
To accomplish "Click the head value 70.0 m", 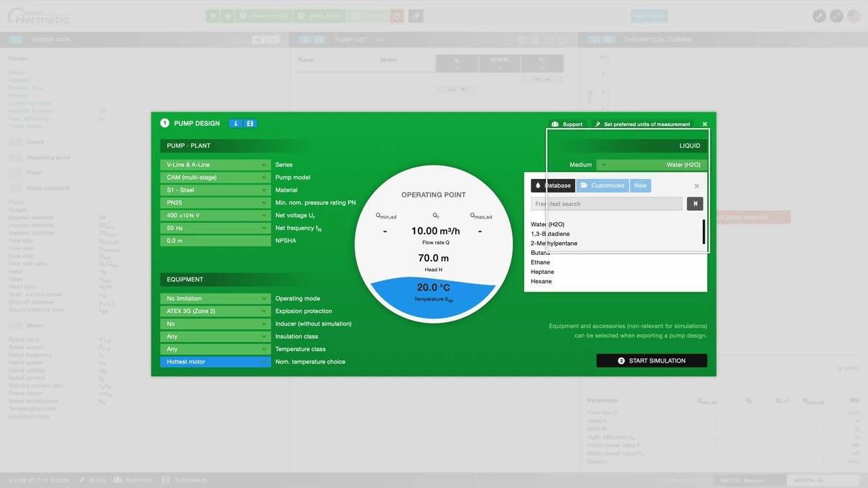I will tap(433, 258).
